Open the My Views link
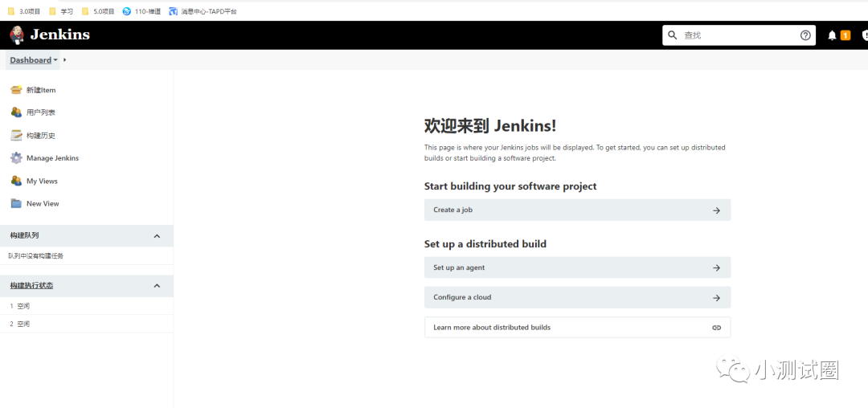 42,181
